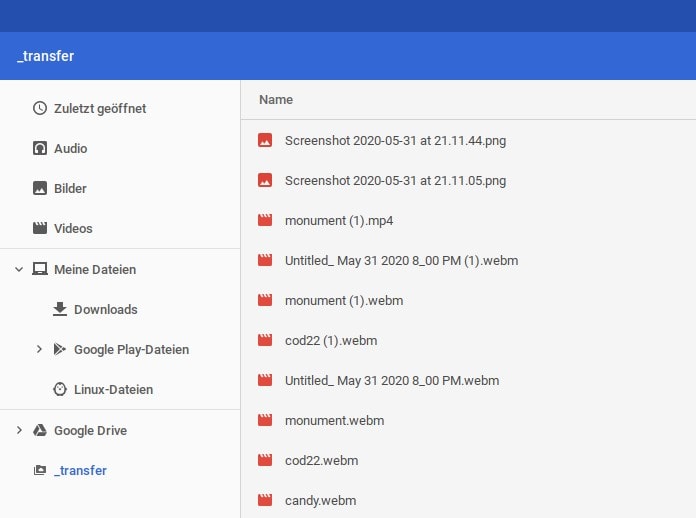Expand the Google Drive section

tap(19, 430)
